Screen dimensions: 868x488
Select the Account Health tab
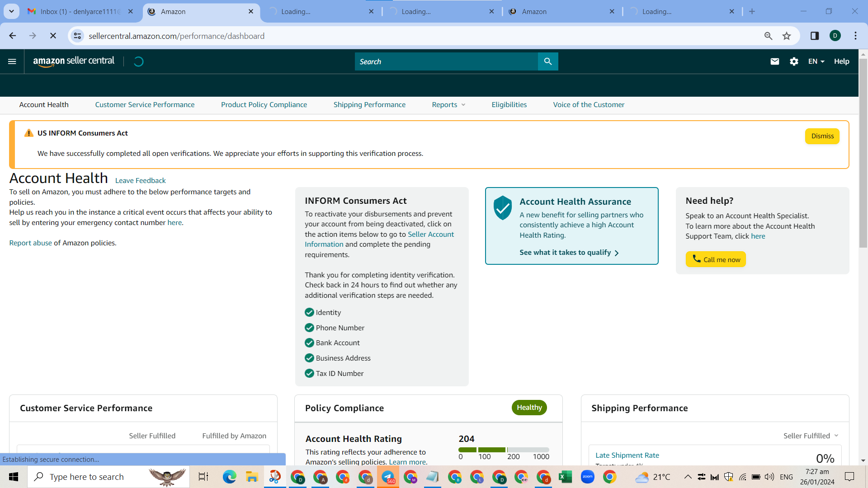coord(44,105)
